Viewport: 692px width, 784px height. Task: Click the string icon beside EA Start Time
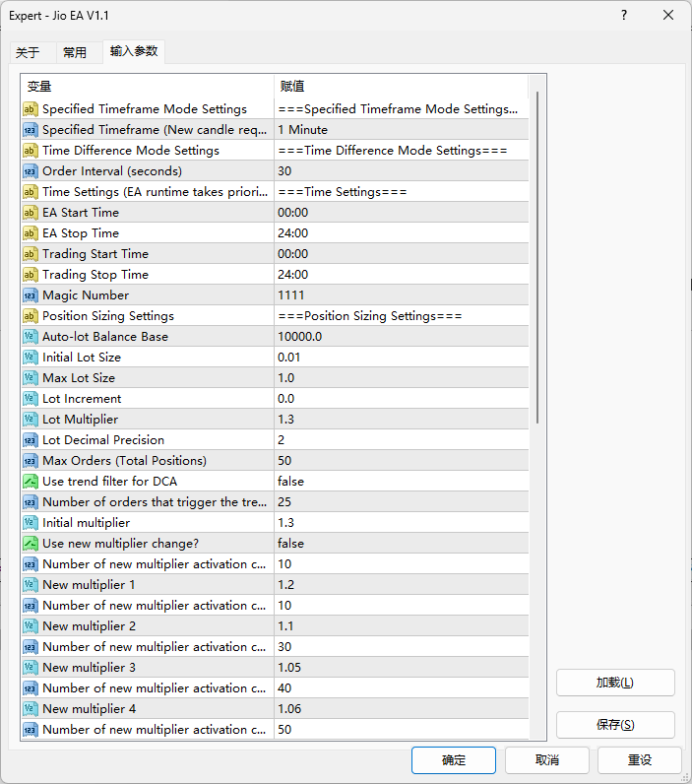click(x=31, y=213)
